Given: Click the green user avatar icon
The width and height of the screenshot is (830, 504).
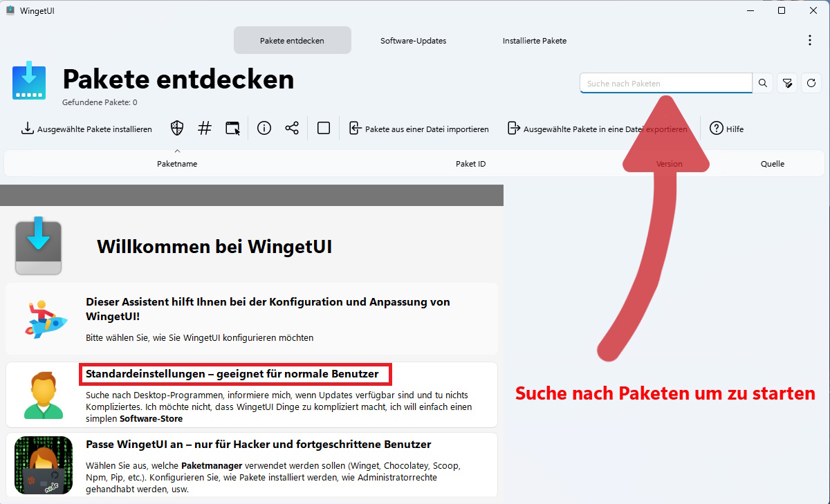Looking at the screenshot, I should click(x=44, y=395).
